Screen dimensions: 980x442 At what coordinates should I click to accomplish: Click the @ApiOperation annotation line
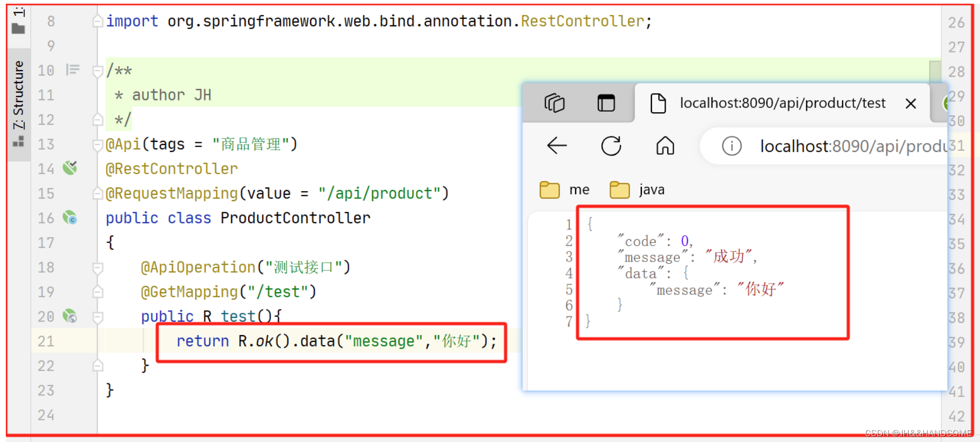click(x=246, y=267)
